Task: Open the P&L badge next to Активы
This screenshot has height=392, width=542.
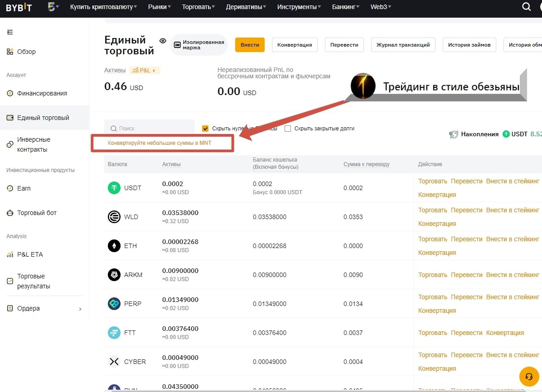Action: [145, 71]
